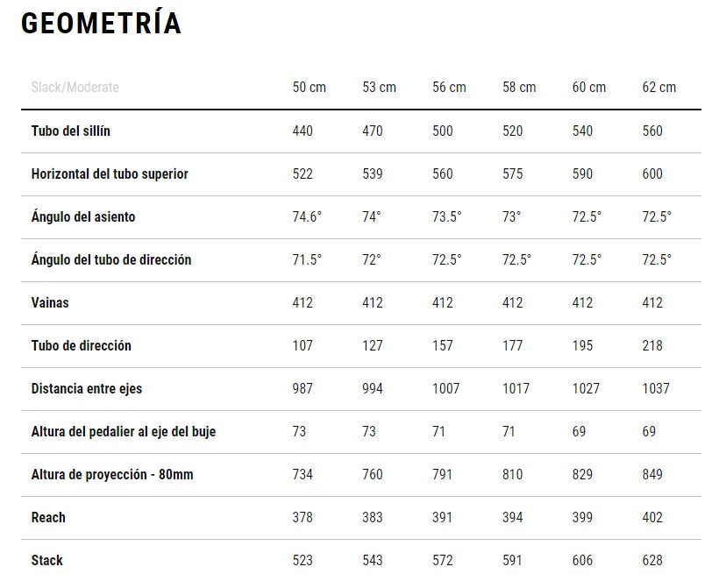Select the Ángulo del asiento row label
Viewport: 719px width, 588px height.
[x=83, y=216]
